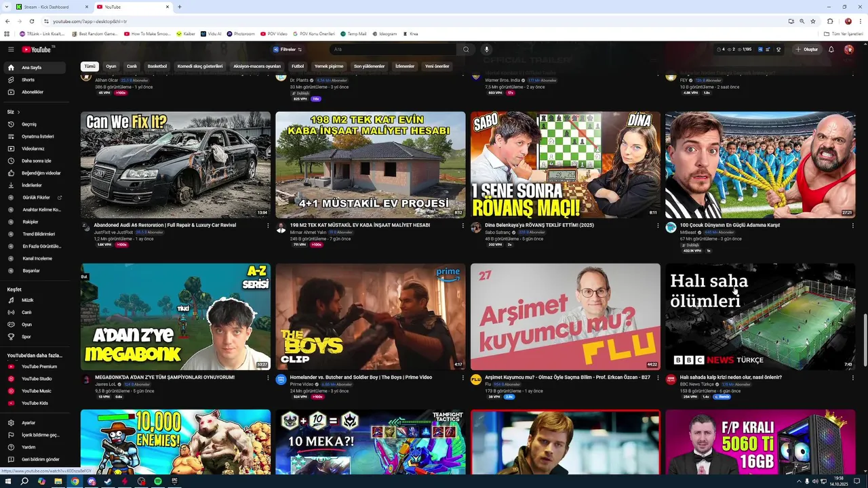This screenshot has height=488, width=868.
Task: Open the Spotify taskbar icon
Action: pos(158,481)
